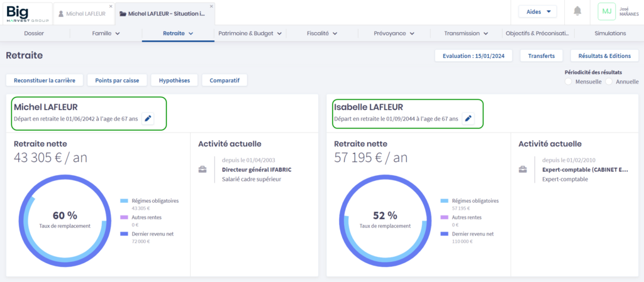Click briefcase icon beside Expert-comptable activity
The height and width of the screenshot is (282, 644).
(522, 170)
